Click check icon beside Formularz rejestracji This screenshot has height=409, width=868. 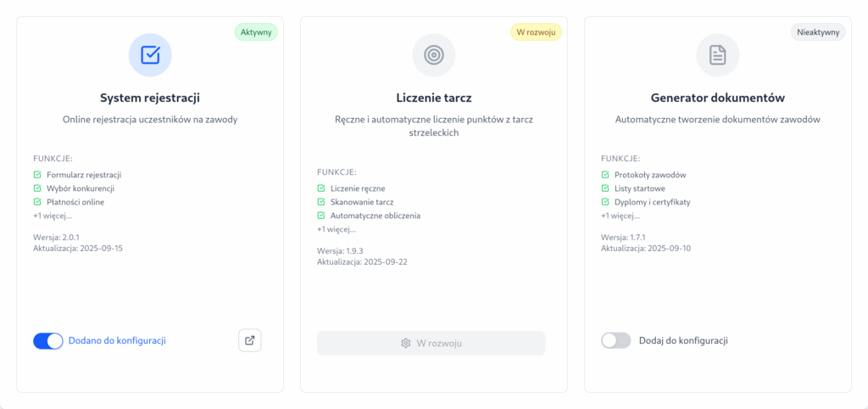point(37,175)
